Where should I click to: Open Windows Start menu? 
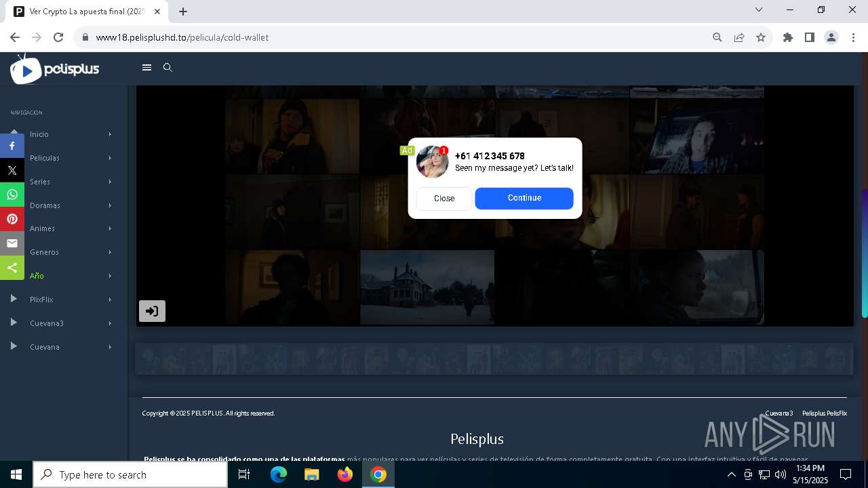[16, 474]
